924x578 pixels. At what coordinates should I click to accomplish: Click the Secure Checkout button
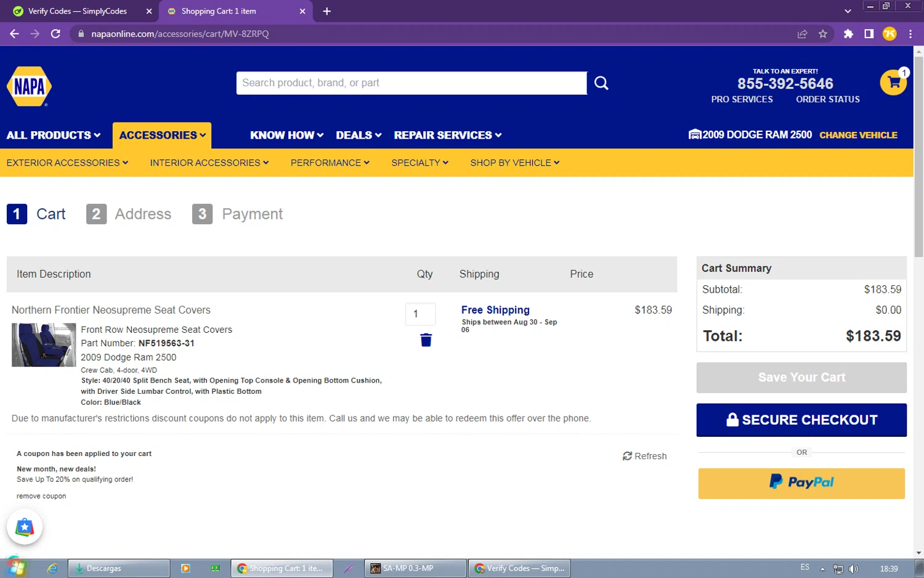[x=801, y=420]
